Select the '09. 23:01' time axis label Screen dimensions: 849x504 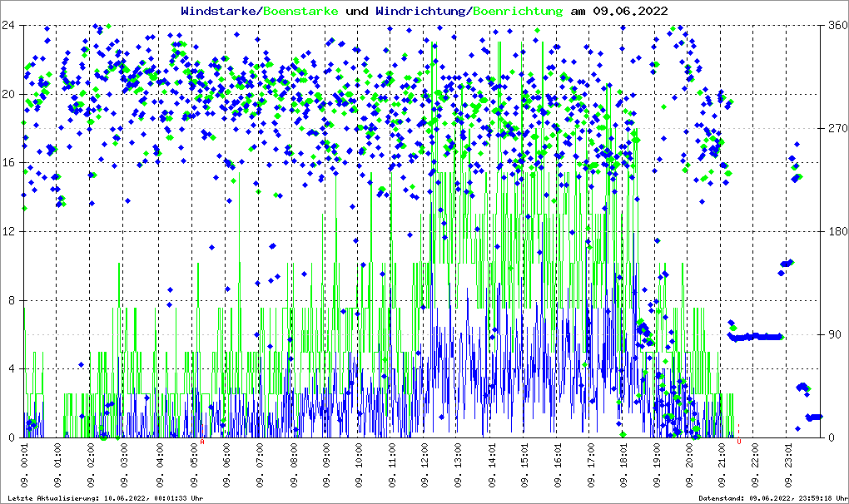(791, 466)
